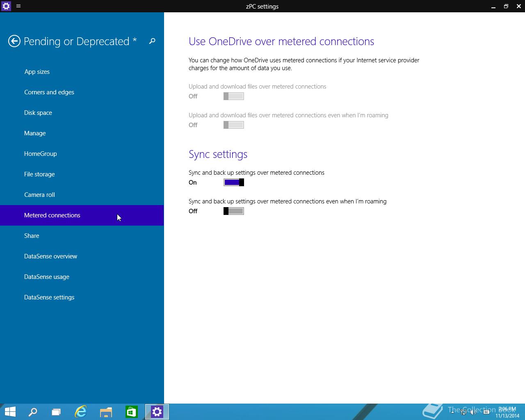Select zPC settings taskbar button
The width and height of the screenshot is (525, 420).
point(157,412)
